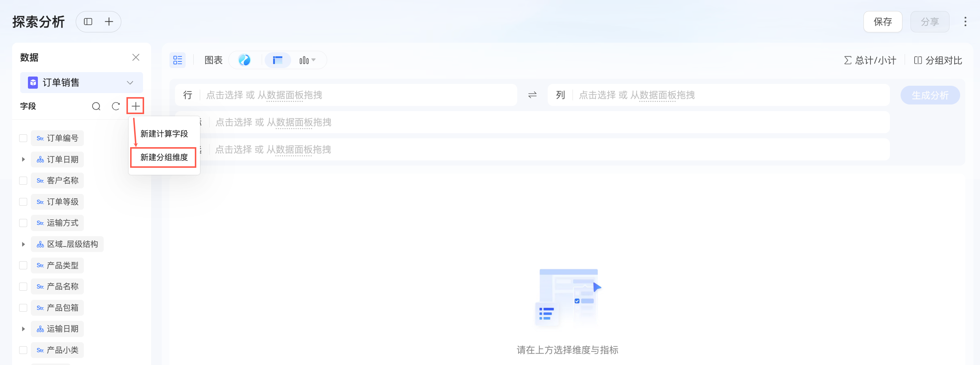Expand the 运输日期 hierarchy
Screen dimensions: 980x365
tap(23, 329)
